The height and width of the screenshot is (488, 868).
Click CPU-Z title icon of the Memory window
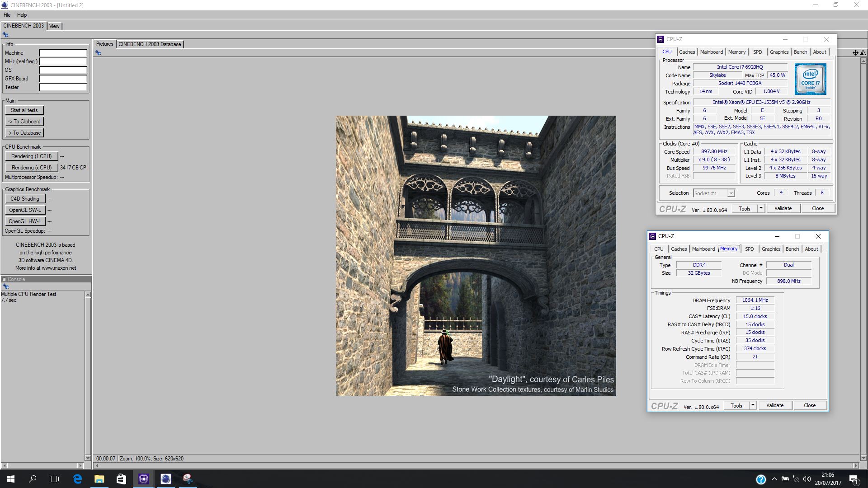652,236
